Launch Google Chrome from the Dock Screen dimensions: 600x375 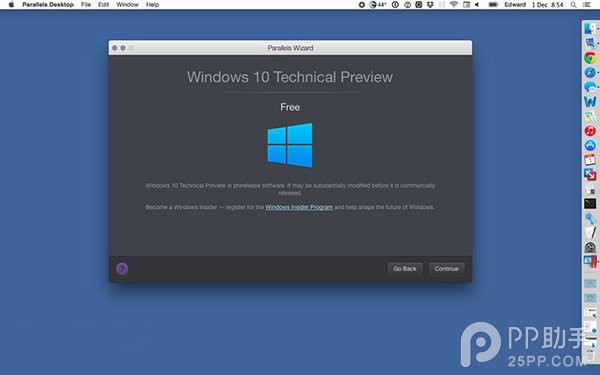(x=590, y=58)
